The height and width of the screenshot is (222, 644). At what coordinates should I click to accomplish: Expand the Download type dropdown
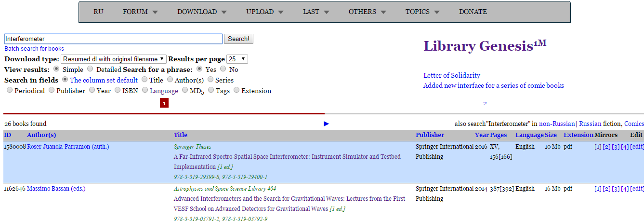[x=114, y=59]
